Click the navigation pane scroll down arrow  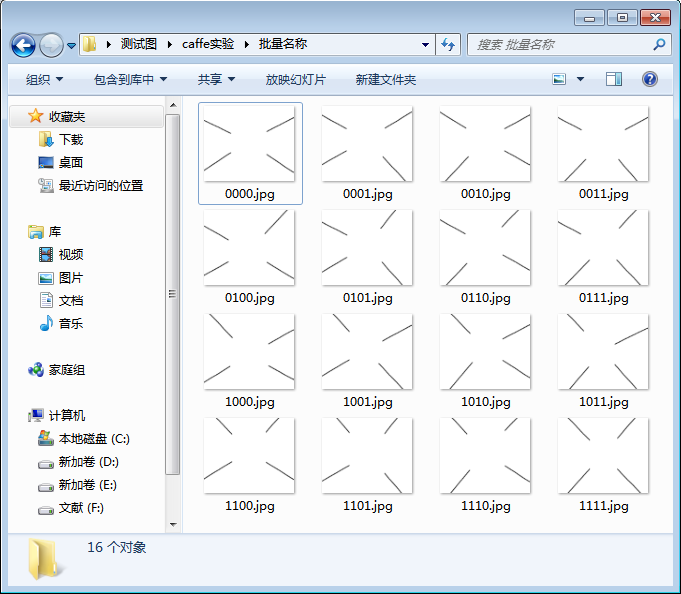(x=173, y=525)
